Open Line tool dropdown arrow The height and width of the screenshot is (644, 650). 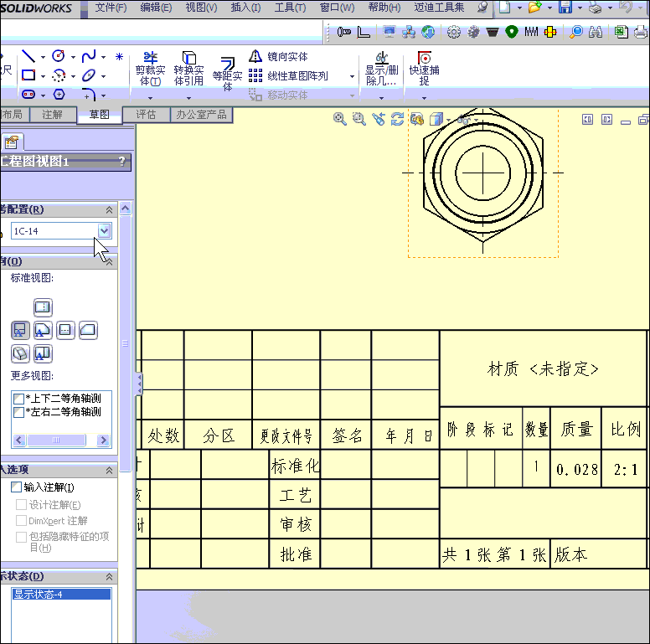click(43, 57)
